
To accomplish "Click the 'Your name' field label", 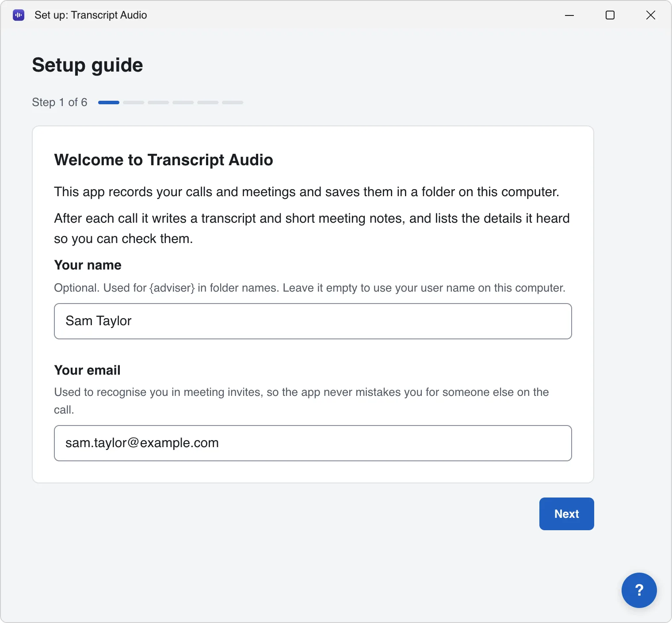I will (88, 265).
